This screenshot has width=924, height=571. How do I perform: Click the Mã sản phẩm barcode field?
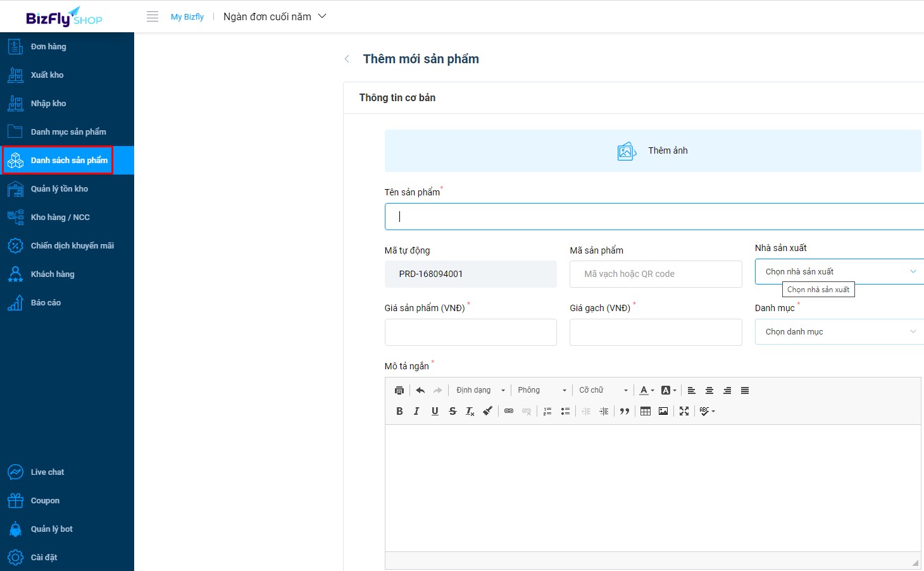656,274
